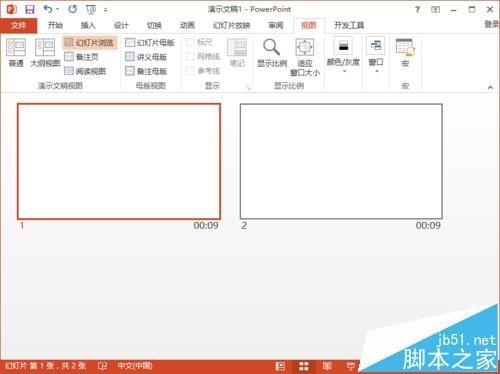Screen dimensions: 500x374
Task: Select slide 1 thumbnail
Action: 119,161
